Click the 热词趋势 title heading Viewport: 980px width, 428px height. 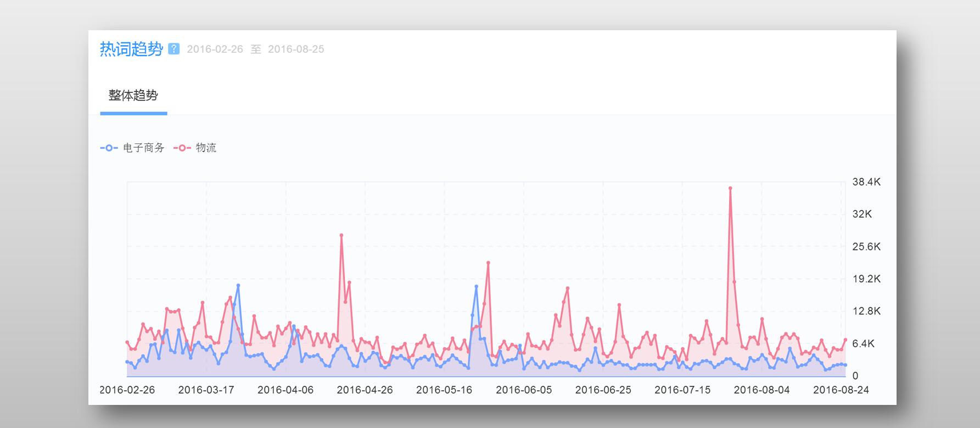131,49
